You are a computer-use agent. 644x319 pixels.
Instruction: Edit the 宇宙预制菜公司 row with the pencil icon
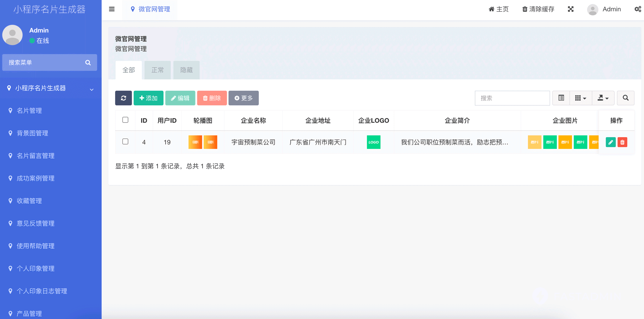click(x=610, y=142)
